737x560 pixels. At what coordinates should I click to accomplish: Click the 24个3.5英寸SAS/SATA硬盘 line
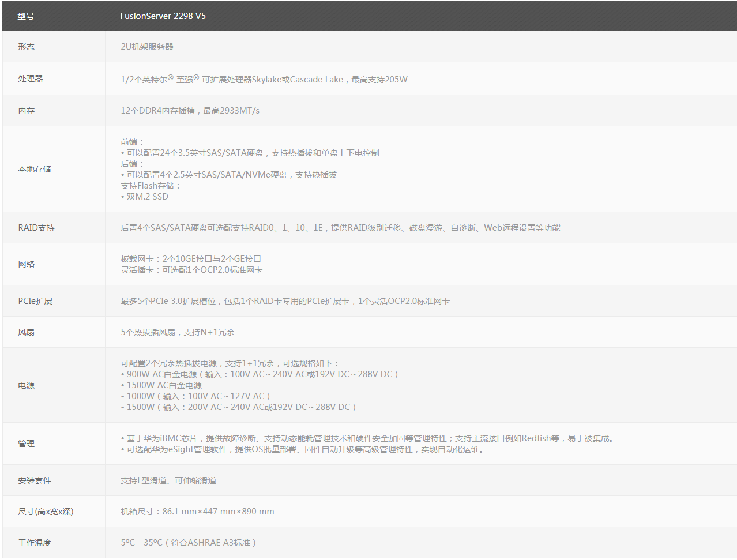tap(250, 153)
